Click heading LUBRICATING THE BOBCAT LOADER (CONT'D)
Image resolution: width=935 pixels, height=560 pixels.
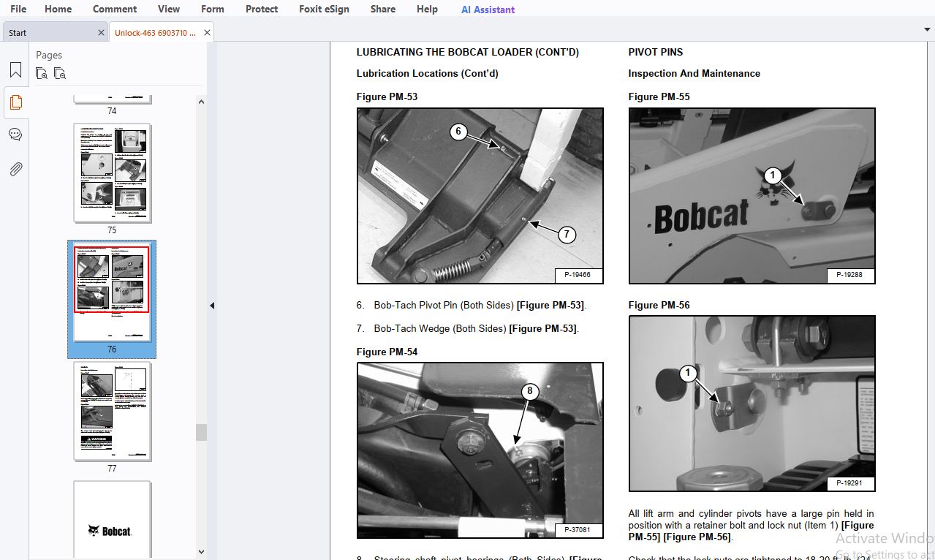(467, 52)
